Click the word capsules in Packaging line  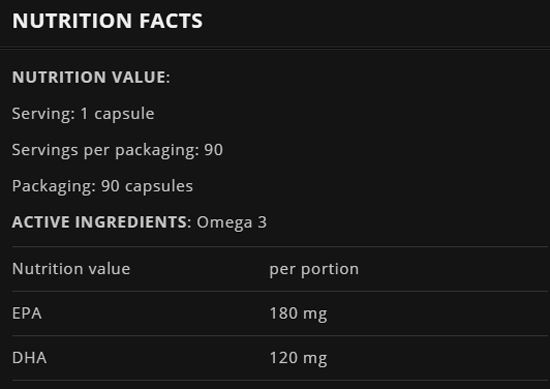(159, 187)
